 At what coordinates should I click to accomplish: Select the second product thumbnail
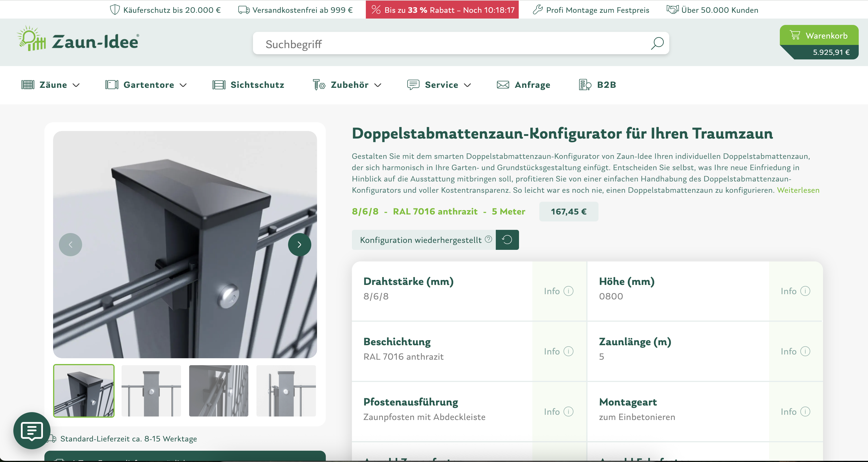pyautogui.click(x=151, y=391)
